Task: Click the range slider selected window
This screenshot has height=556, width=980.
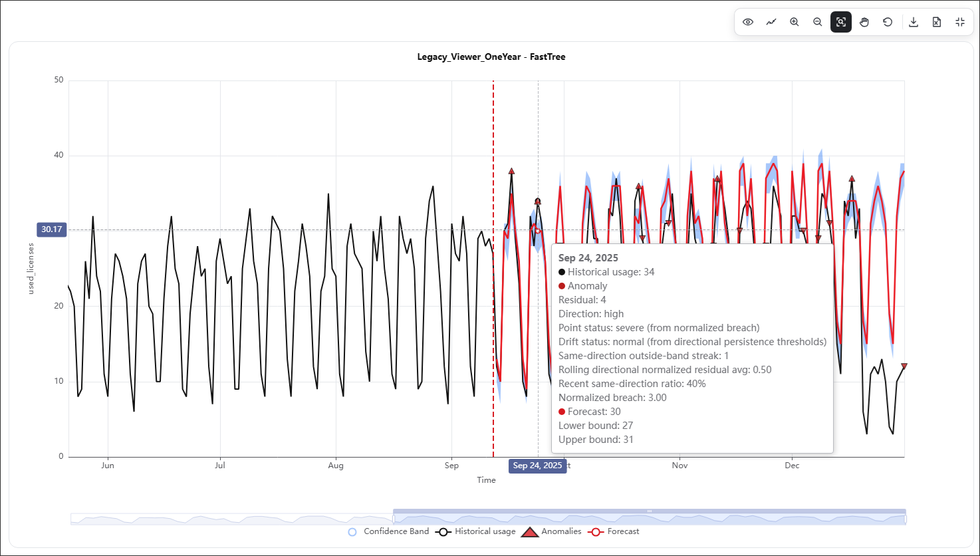Action: tap(650, 518)
